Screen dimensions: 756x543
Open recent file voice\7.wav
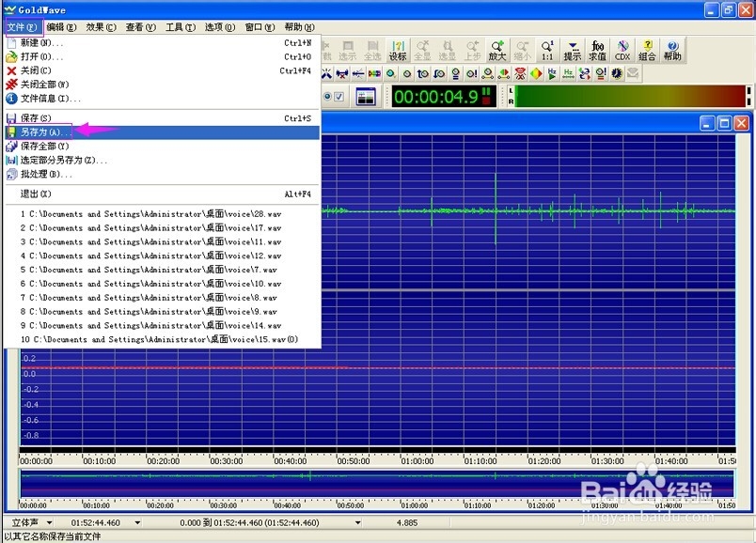click(x=163, y=270)
